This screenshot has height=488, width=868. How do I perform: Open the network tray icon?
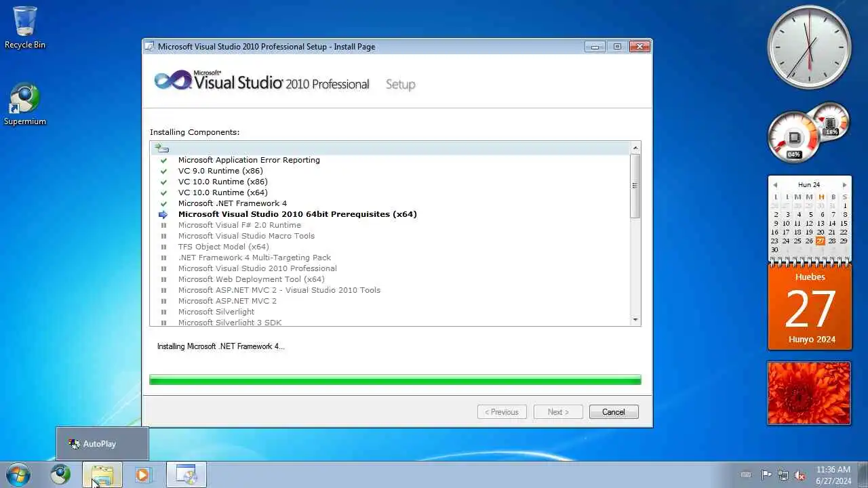783,475
